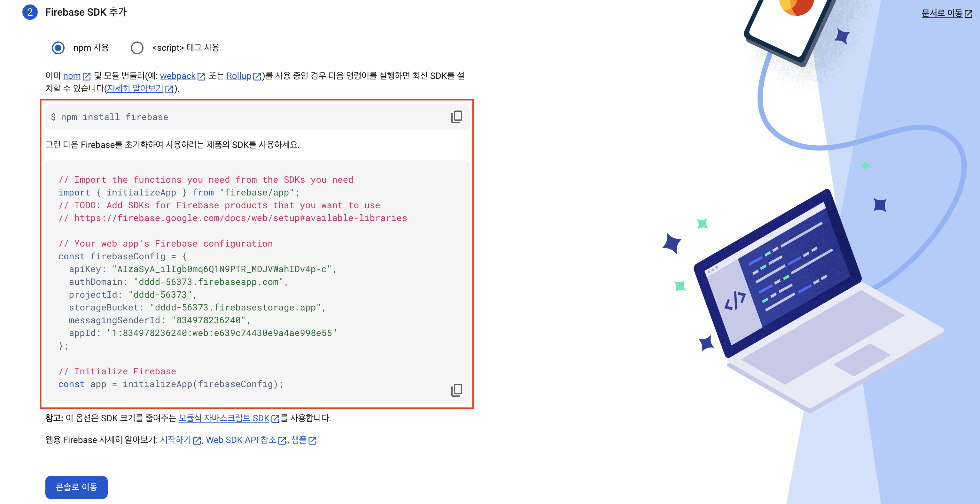
Task: Click the external-link icon after Web SDK API 참조
Action: coord(282,440)
